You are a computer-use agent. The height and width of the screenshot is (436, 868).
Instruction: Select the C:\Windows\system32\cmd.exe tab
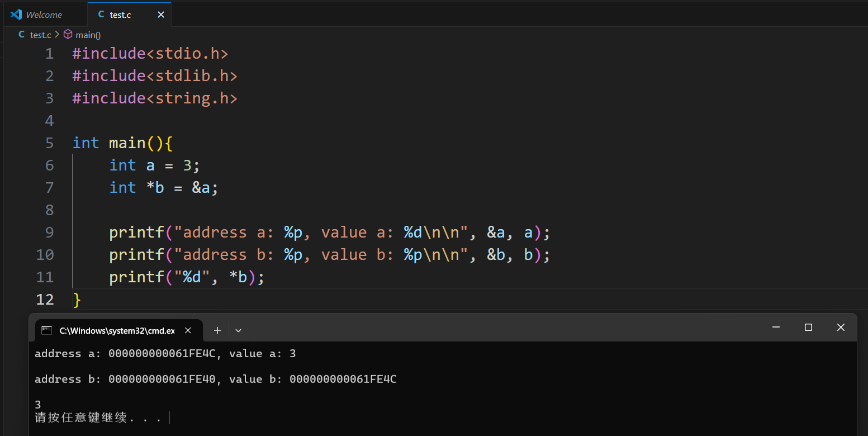(117, 330)
